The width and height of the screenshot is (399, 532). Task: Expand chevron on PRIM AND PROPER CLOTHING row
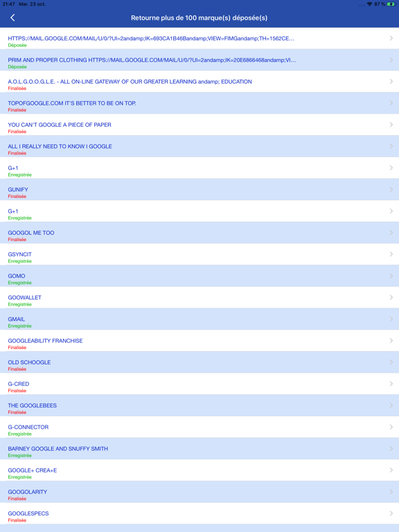tap(391, 60)
